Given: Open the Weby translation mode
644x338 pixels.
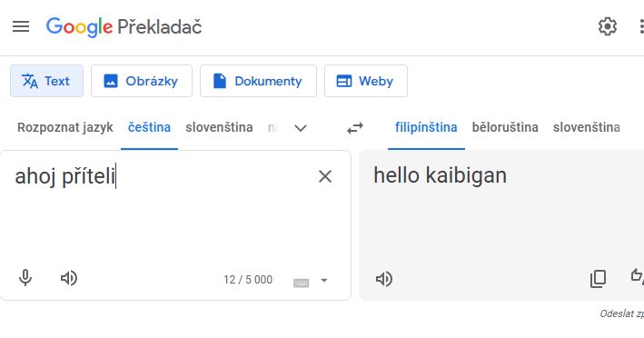Looking at the screenshot, I should tap(366, 81).
